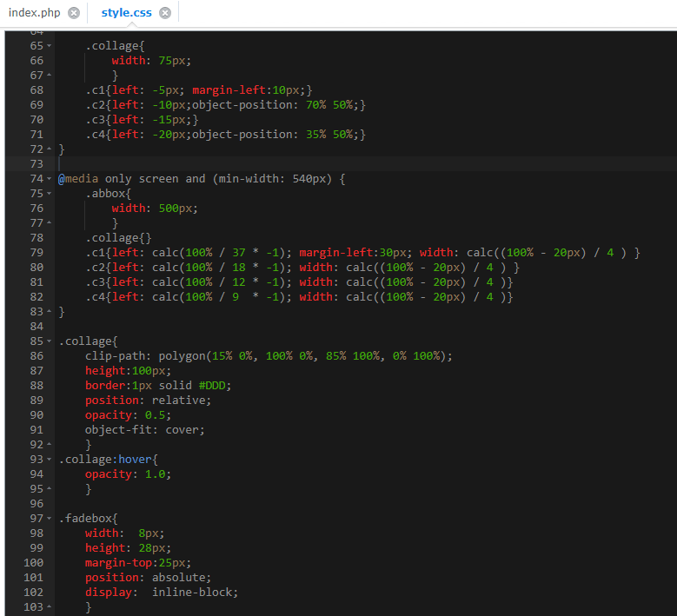The width and height of the screenshot is (677, 616).
Task: Click line number 100 in gutter
Action: [x=33, y=562]
